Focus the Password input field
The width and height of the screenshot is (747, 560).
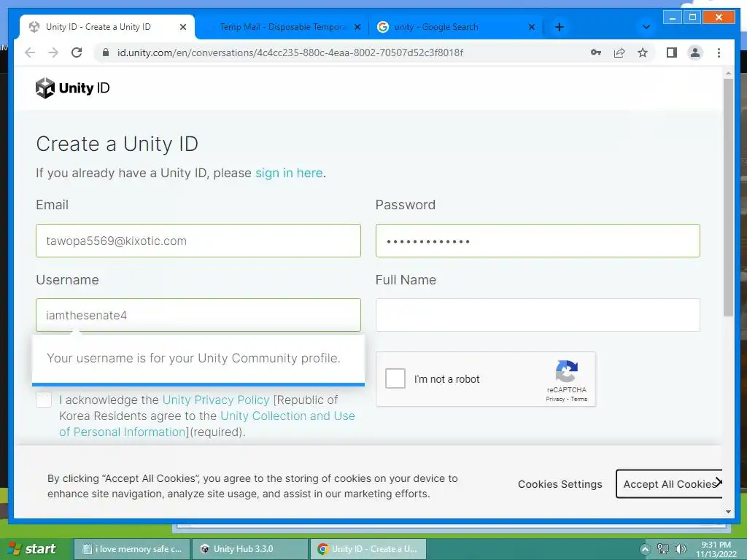pos(538,241)
